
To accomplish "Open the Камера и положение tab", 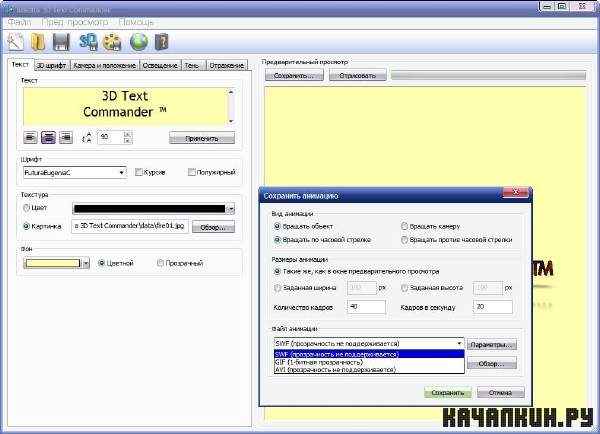I will point(104,65).
